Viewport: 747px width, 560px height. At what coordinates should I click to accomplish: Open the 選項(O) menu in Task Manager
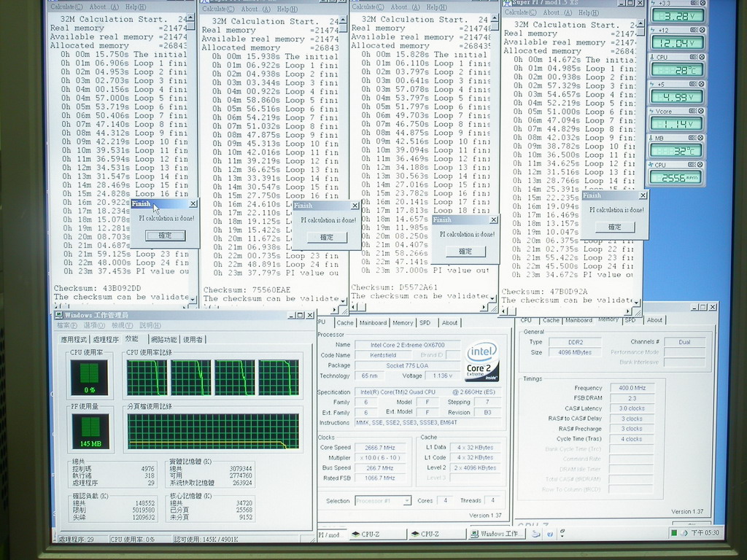point(94,325)
